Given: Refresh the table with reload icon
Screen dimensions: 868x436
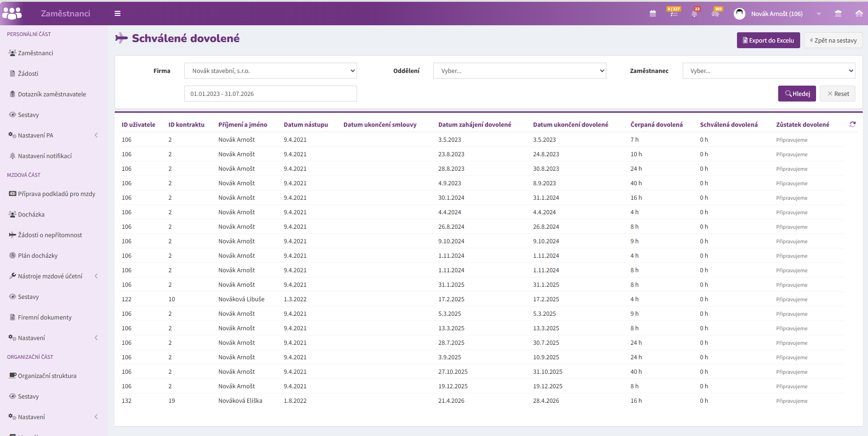Looking at the screenshot, I should (x=853, y=124).
